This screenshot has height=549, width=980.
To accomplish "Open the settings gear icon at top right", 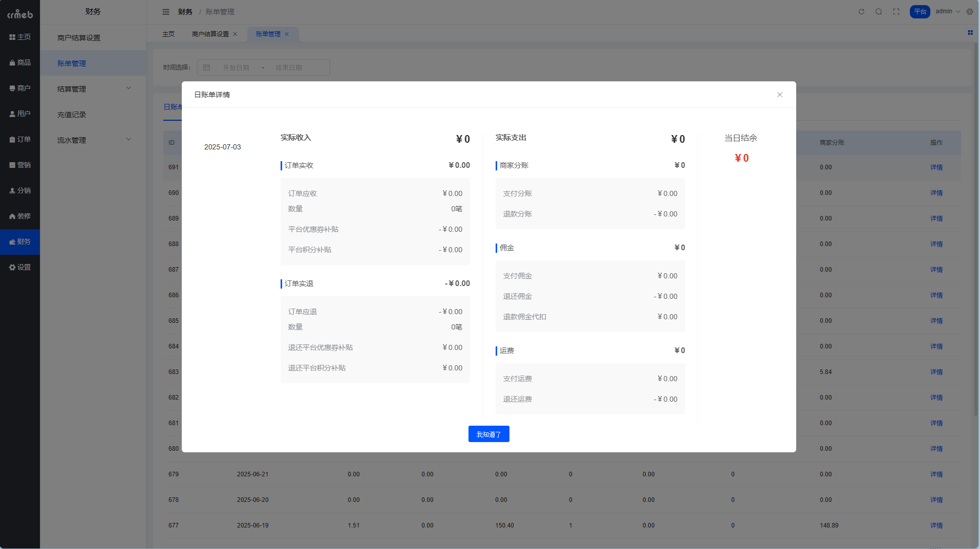I will 970,12.
